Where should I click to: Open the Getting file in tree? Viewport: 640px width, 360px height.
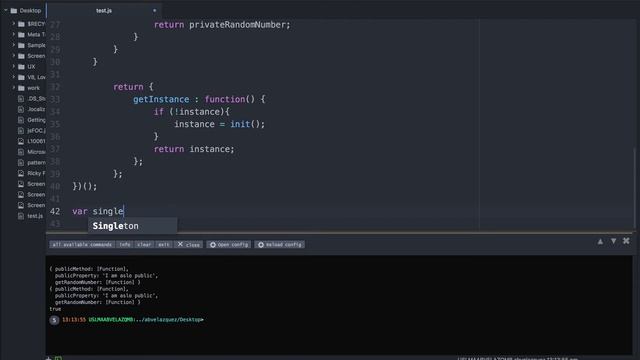coord(31,120)
